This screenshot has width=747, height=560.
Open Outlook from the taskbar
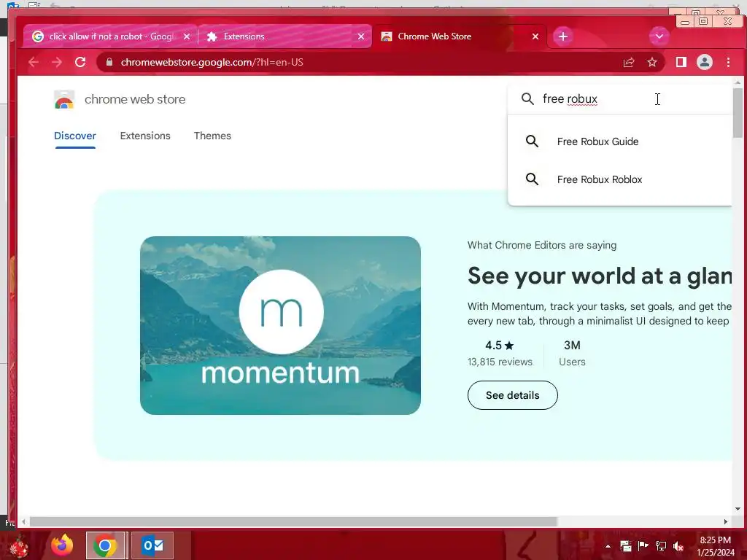152,545
